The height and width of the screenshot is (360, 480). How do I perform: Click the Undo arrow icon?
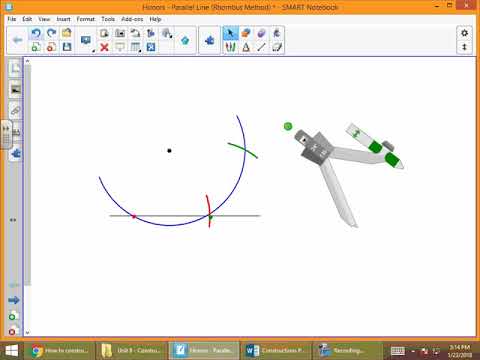coord(36,33)
